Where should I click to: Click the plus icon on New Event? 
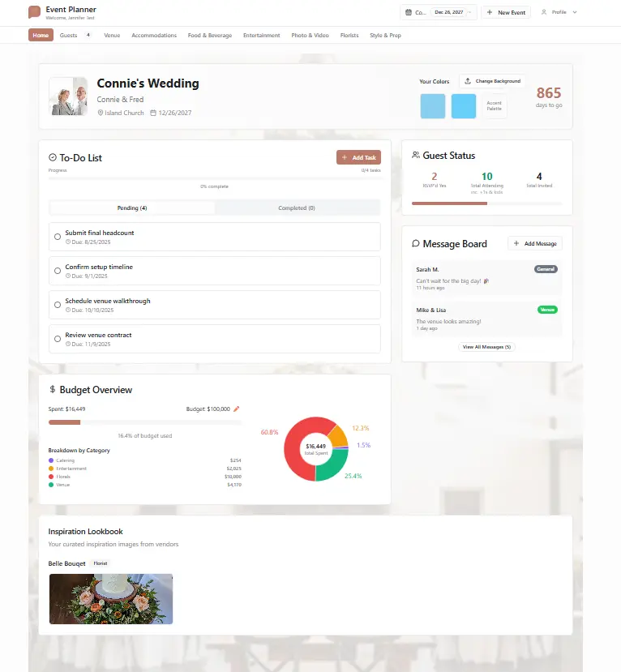pos(490,12)
